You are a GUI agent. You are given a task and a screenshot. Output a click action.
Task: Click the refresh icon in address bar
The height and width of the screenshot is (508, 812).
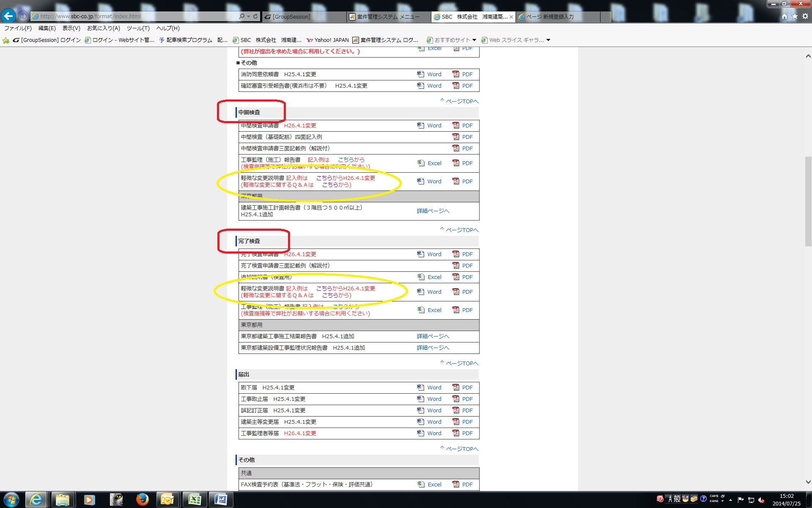pos(255,16)
